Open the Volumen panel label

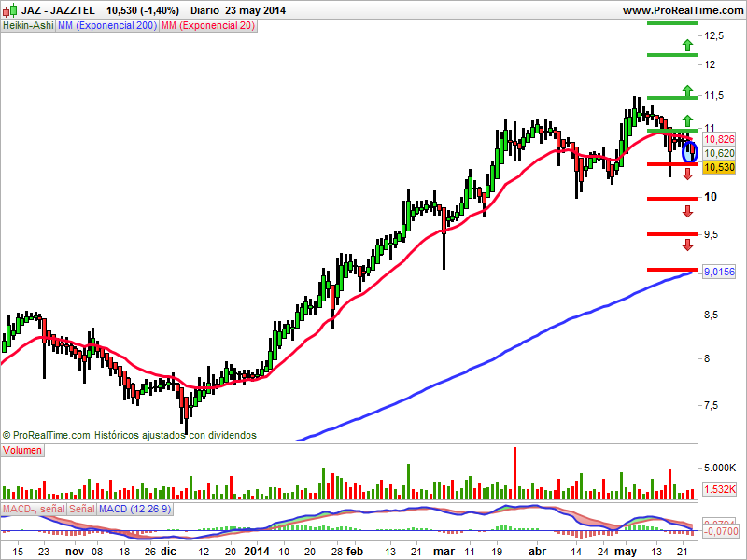[x=22, y=450]
